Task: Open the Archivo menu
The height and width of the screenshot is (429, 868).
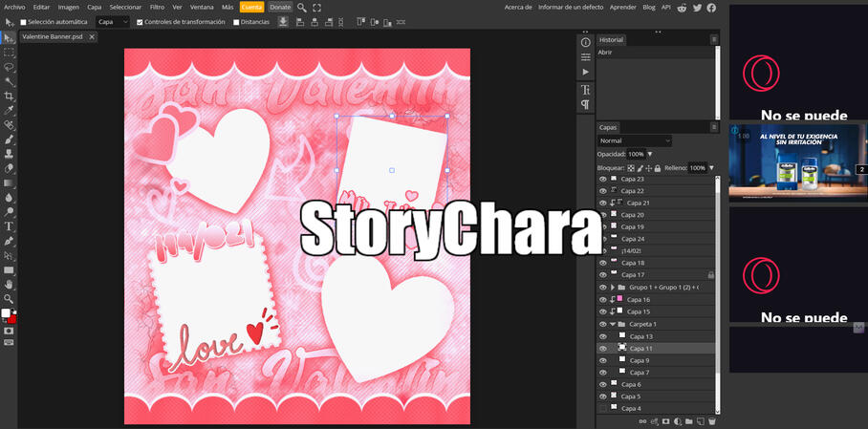Action: click(14, 7)
